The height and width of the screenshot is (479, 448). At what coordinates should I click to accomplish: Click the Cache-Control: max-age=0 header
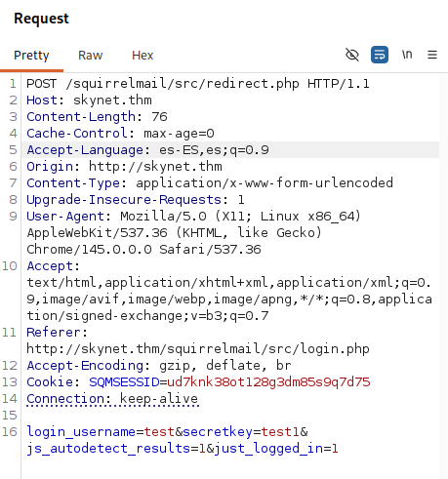pyautogui.click(x=120, y=134)
